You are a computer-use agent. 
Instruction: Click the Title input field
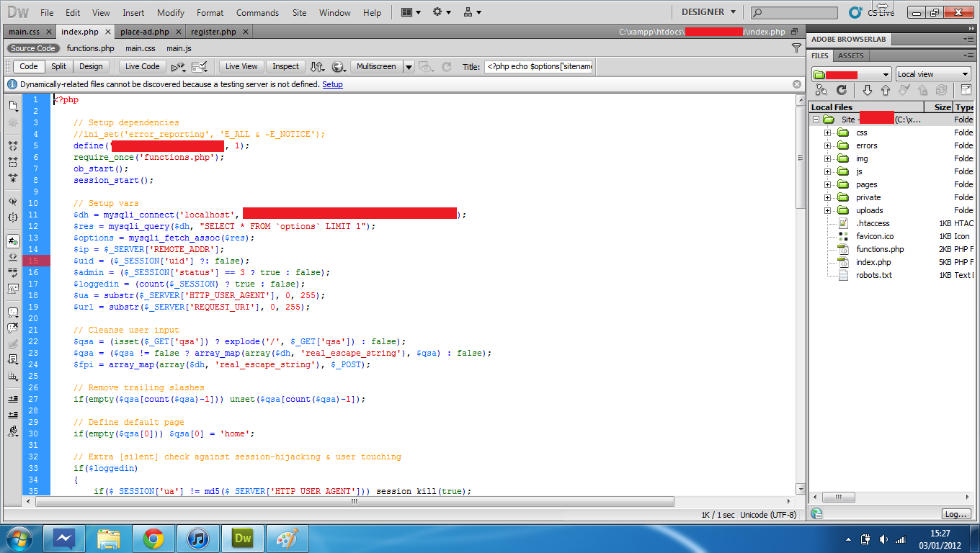pos(538,66)
